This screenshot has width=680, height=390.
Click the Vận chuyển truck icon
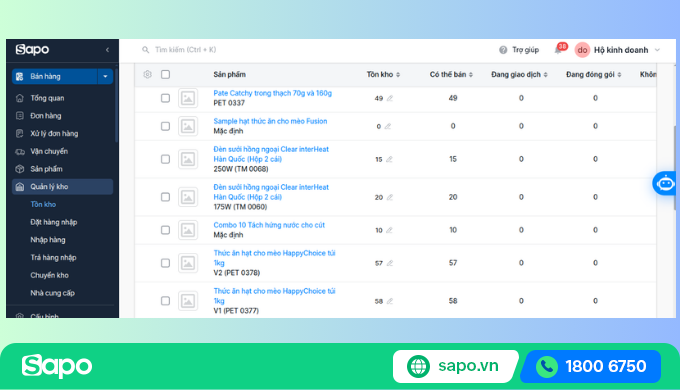[x=20, y=151]
